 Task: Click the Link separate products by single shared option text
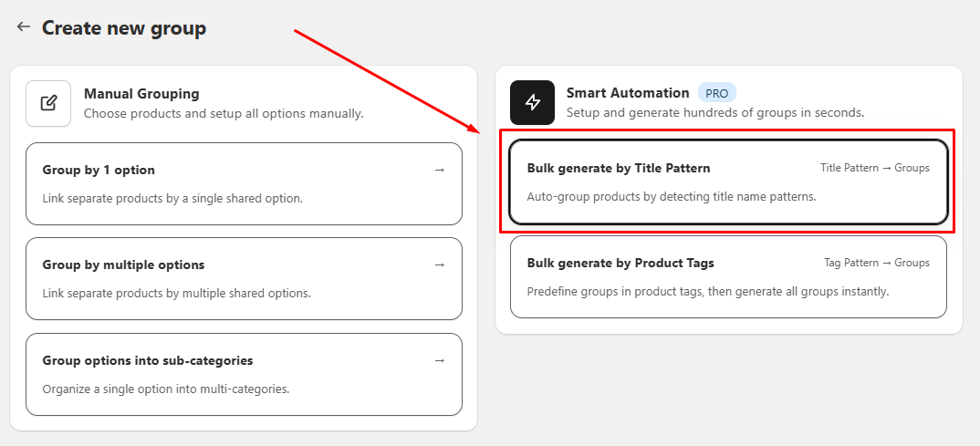[172, 199]
